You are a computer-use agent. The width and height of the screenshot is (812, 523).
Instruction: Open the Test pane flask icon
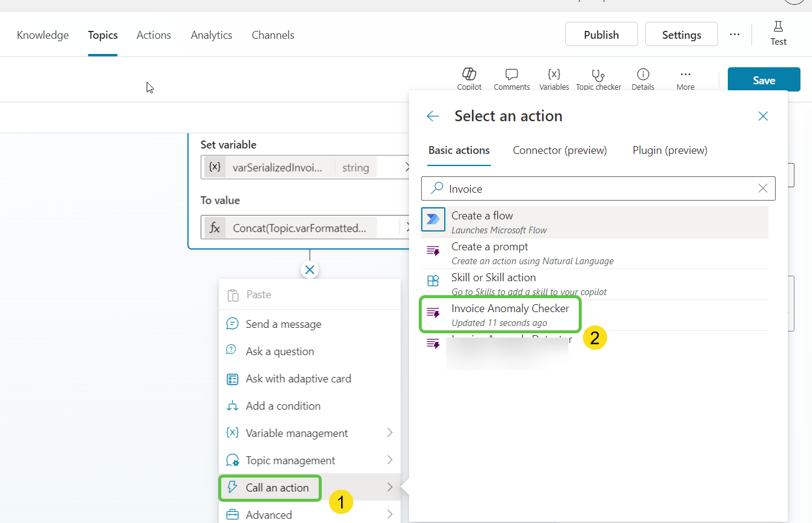778,27
